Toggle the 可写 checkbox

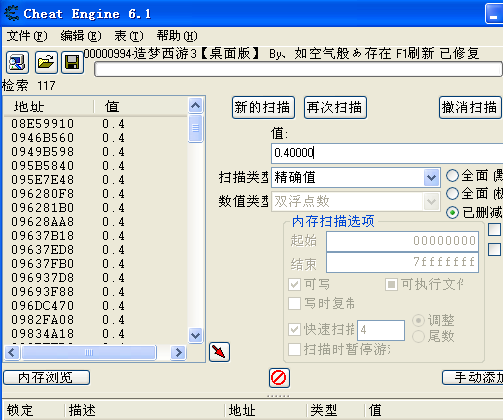click(x=294, y=284)
